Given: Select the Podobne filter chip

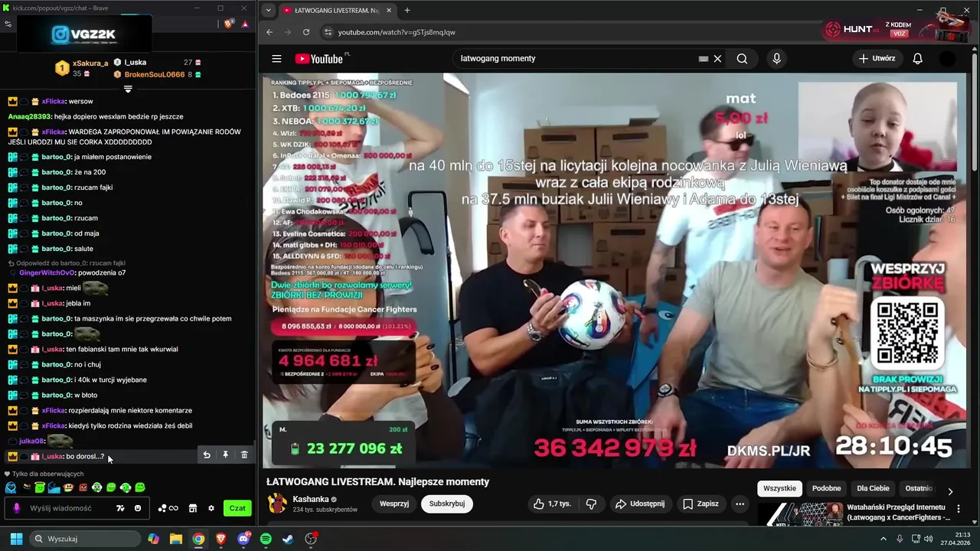Looking at the screenshot, I should tap(826, 488).
